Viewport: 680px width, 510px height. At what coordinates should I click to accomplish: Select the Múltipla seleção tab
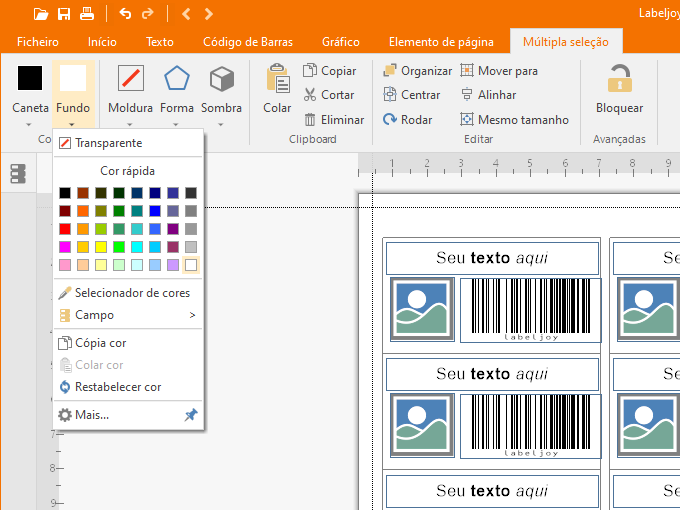click(x=566, y=42)
